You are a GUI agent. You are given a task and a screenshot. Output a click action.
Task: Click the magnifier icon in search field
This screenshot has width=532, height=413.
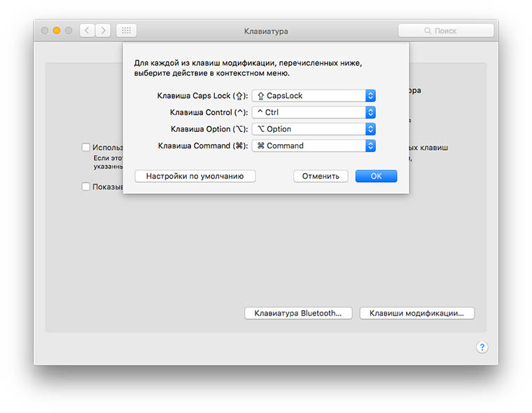pyautogui.click(x=428, y=31)
